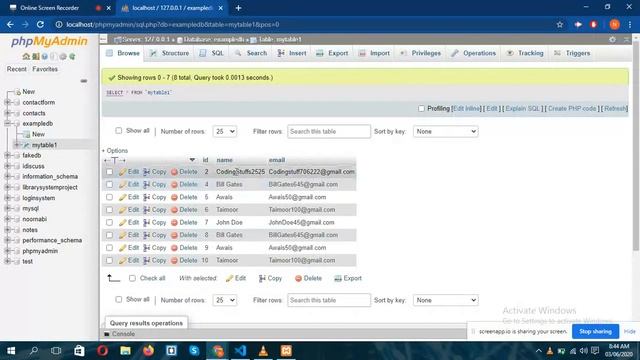The width and height of the screenshot is (640, 360).
Task: Copy the Bill Gates row with id 4
Action: pyautogui.click(x=155, y=184)
